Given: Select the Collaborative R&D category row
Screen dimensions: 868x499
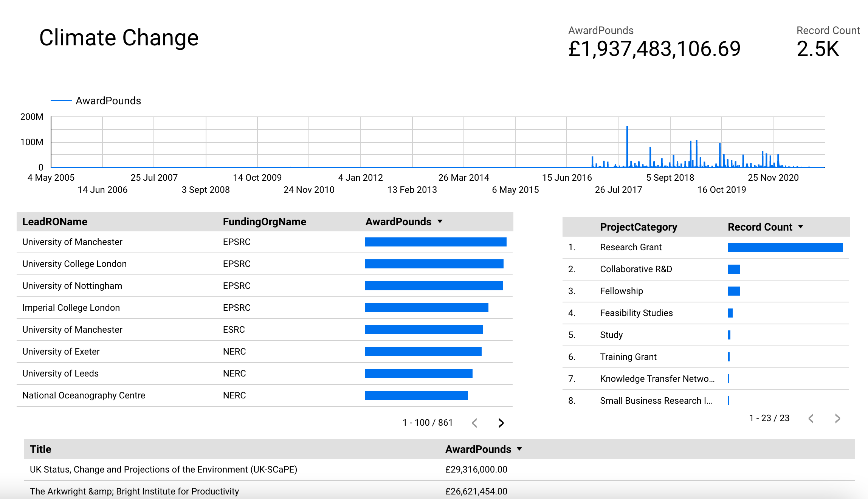Looking at the screenshot, I should [x=636, y=269].
